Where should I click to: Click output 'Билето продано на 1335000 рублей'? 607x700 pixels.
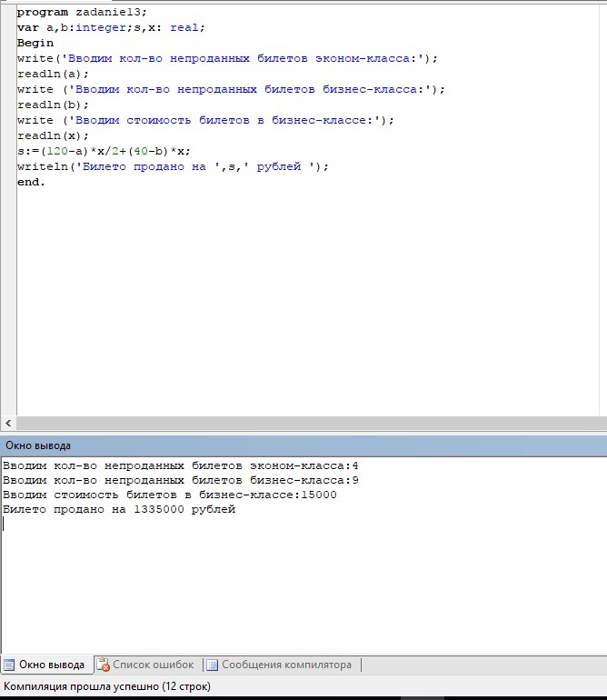[119, 509]
